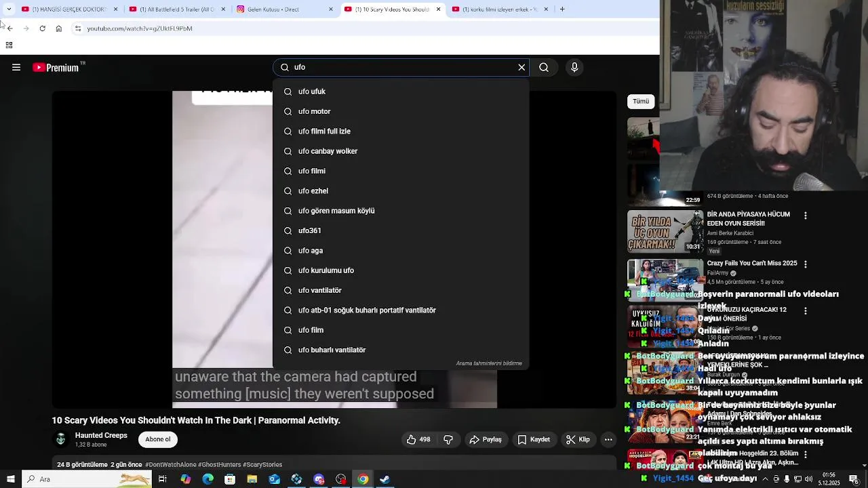Open the apps grid in bookmarks bar
Image resolution: width=868 pixels, height=488 pixels.
pos(9,45)
